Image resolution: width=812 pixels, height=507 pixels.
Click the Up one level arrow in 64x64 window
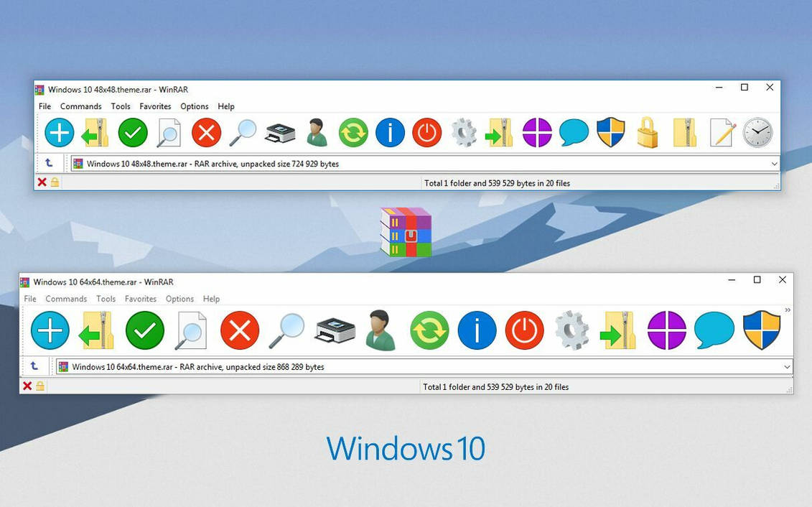point(34,366)
